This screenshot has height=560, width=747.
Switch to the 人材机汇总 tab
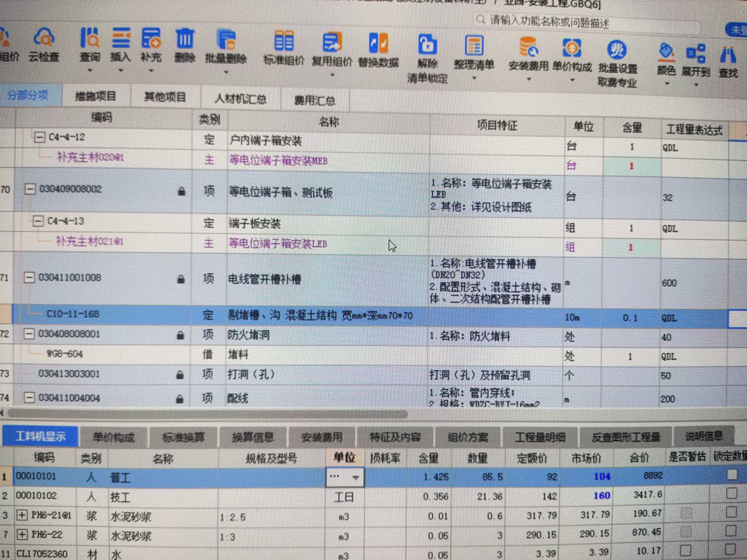[x=240, y=99]
